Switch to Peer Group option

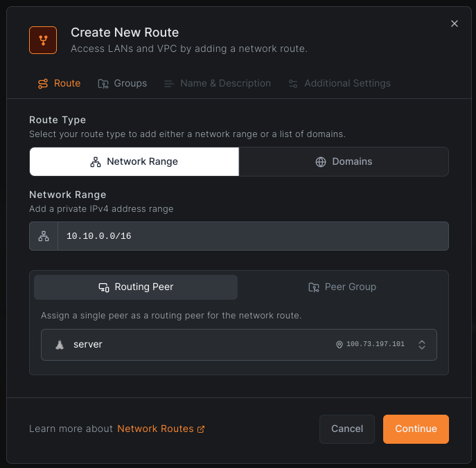coord(342,287)
